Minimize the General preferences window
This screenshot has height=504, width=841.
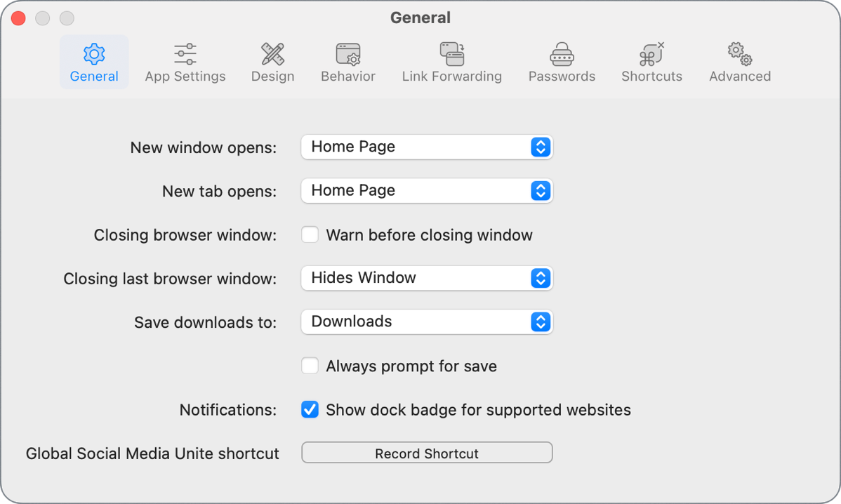click(42, 18)
